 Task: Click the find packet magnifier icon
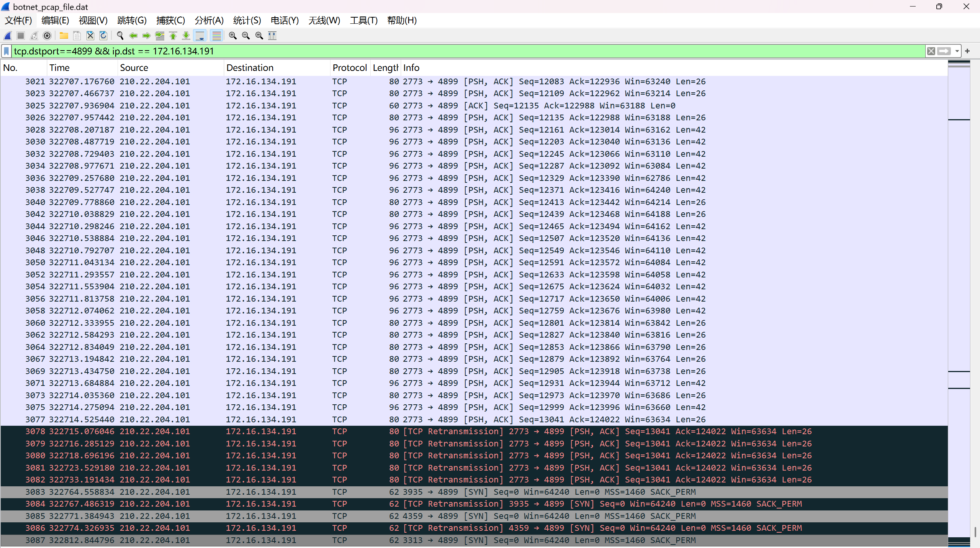click(x=120, y=36)
